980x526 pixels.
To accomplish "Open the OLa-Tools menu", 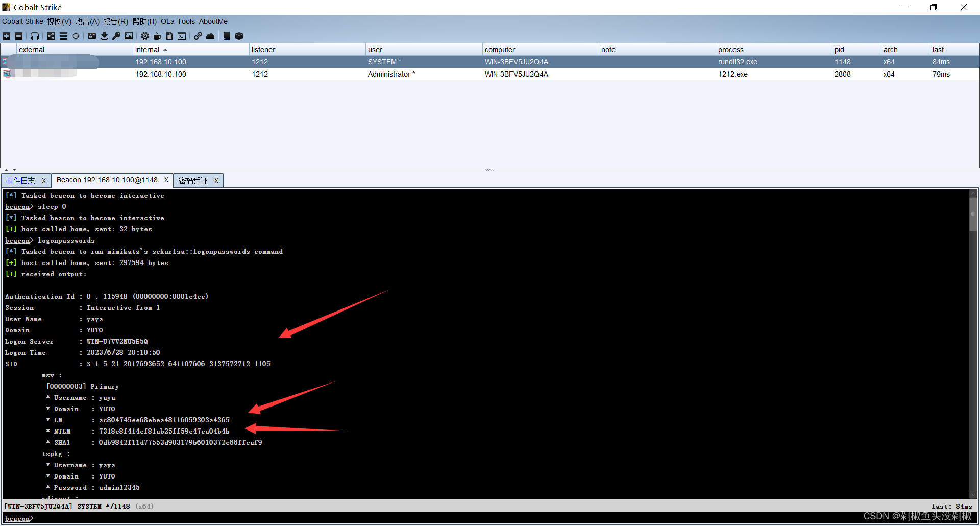I will [x=178, y=21].
